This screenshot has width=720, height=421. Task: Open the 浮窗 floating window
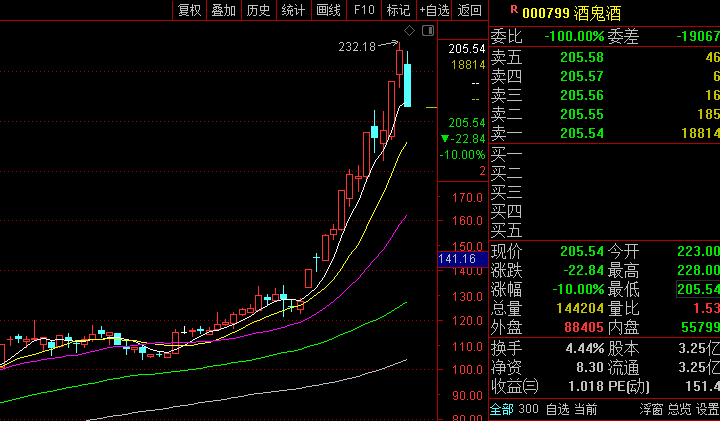coord(651,409)
